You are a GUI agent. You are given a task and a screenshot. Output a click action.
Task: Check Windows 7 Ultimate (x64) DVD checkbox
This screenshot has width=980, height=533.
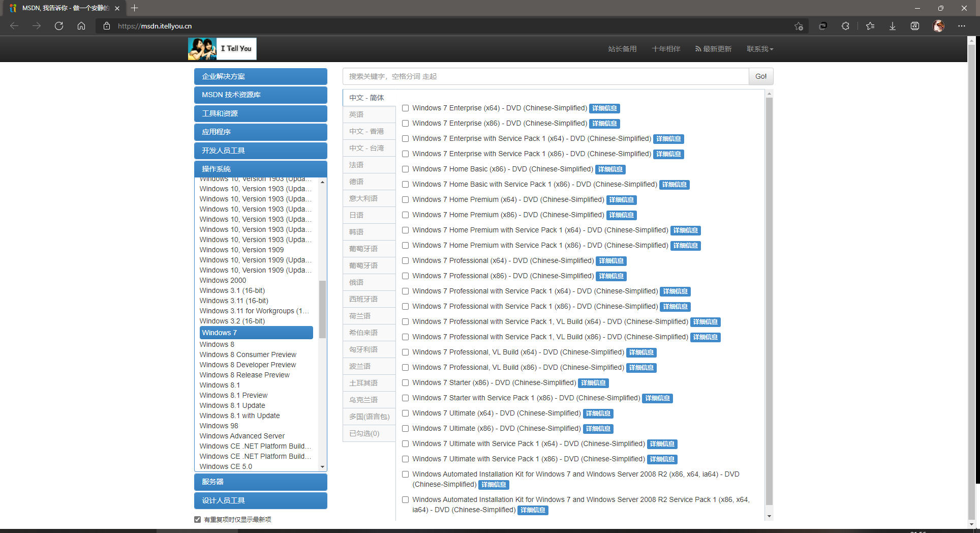pos(406,413)
